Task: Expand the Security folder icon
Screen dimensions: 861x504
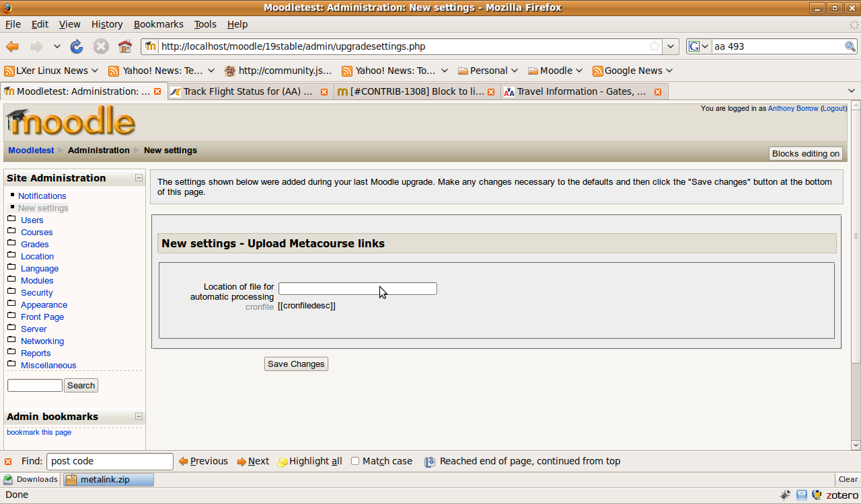Action: pyautogui.click(x=11, y=292)
